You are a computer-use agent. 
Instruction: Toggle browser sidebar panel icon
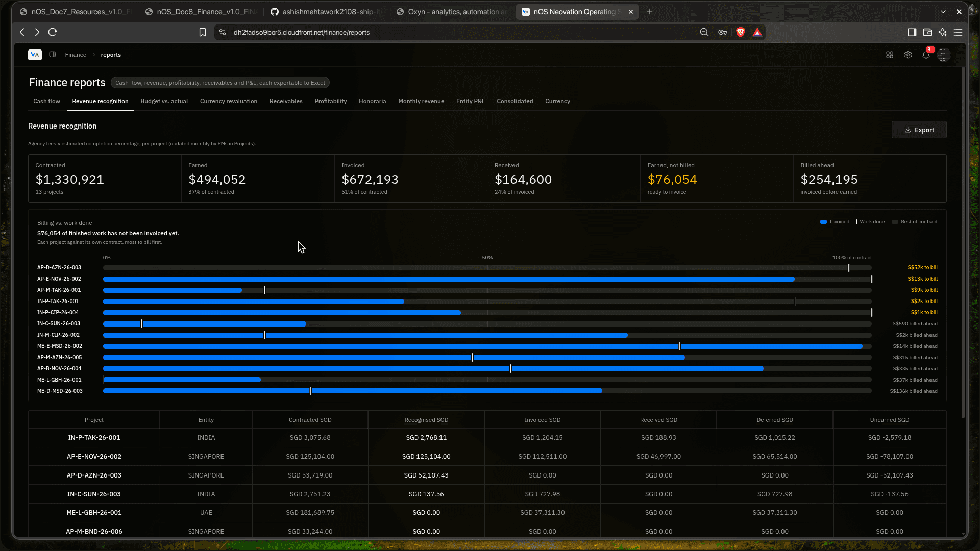[x=912, y=32]
